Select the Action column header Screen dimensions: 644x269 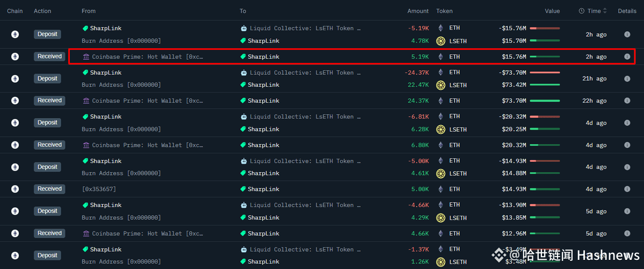[43, 11]
